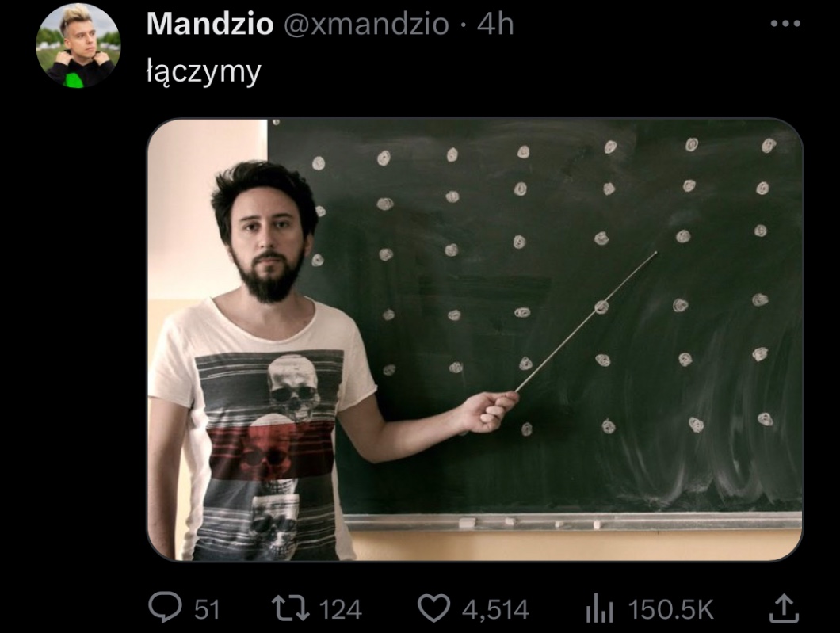
Task: Click the view count 150.5K
Action: pos(670,609)
